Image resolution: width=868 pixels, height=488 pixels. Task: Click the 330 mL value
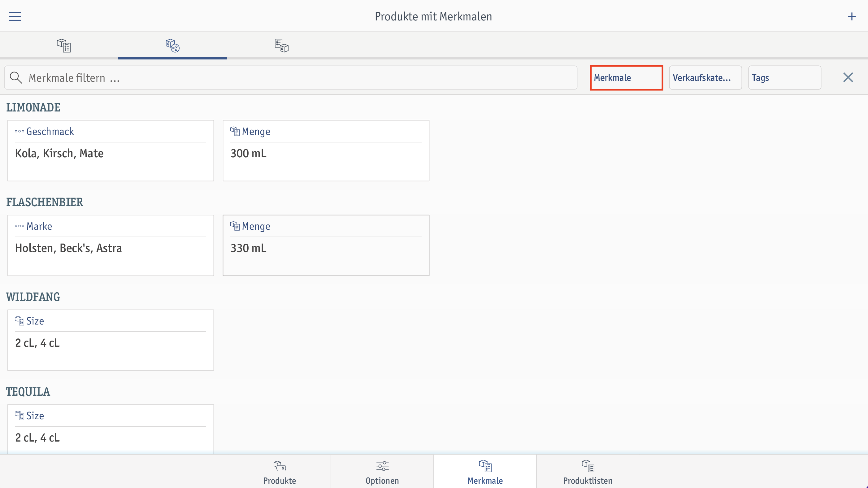(x=248, y=248)
